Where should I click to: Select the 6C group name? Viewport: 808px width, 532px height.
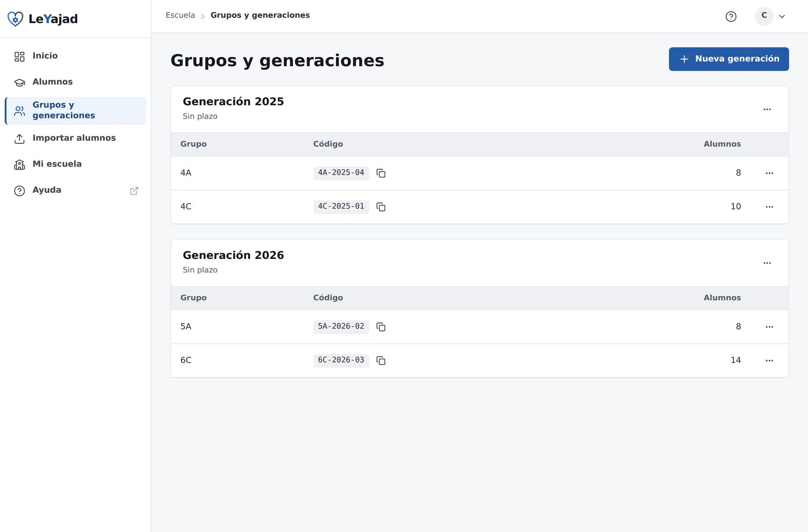pyautogui.click(x=186, y=360)
